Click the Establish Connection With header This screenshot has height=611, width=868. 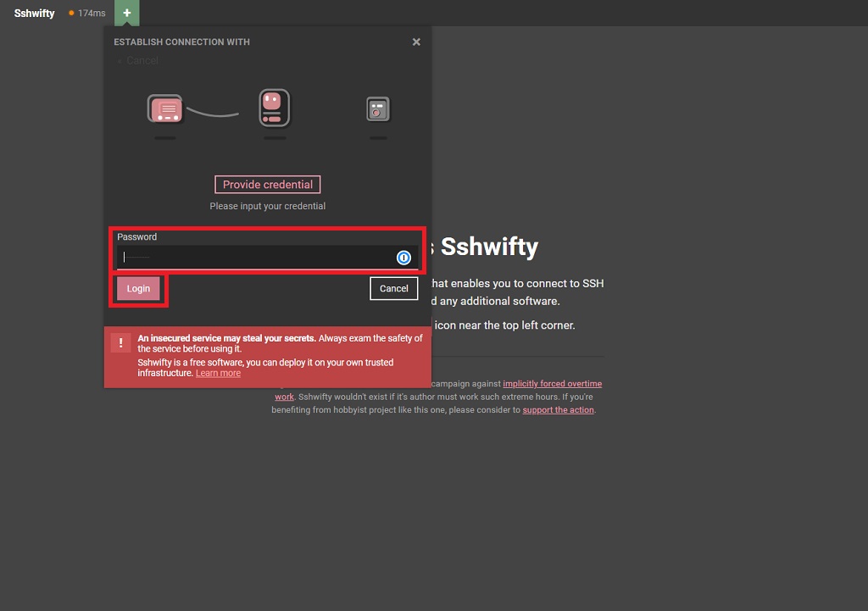point(181,42)
